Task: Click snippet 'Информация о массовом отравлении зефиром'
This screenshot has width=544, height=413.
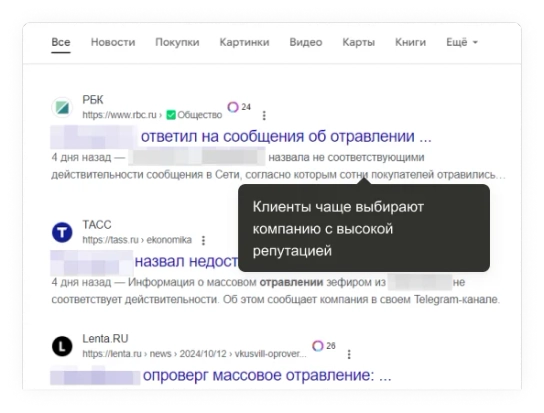Action: pyautogui.click(x=257, y=283)
